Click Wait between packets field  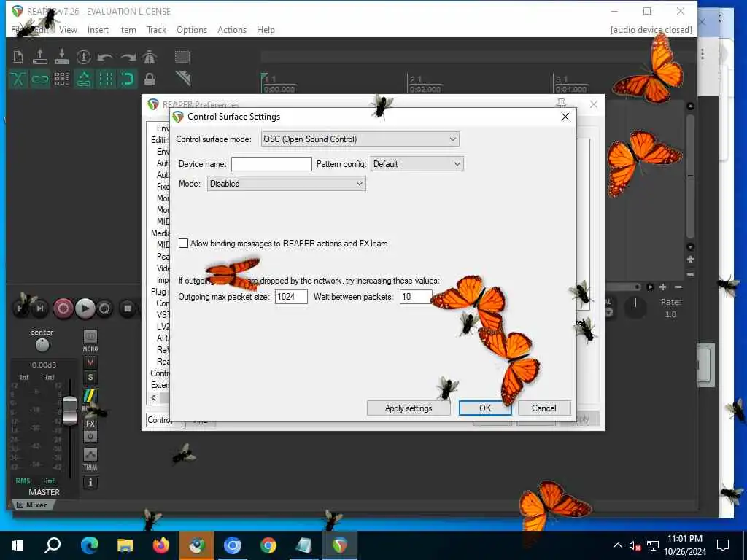(416, 297)
